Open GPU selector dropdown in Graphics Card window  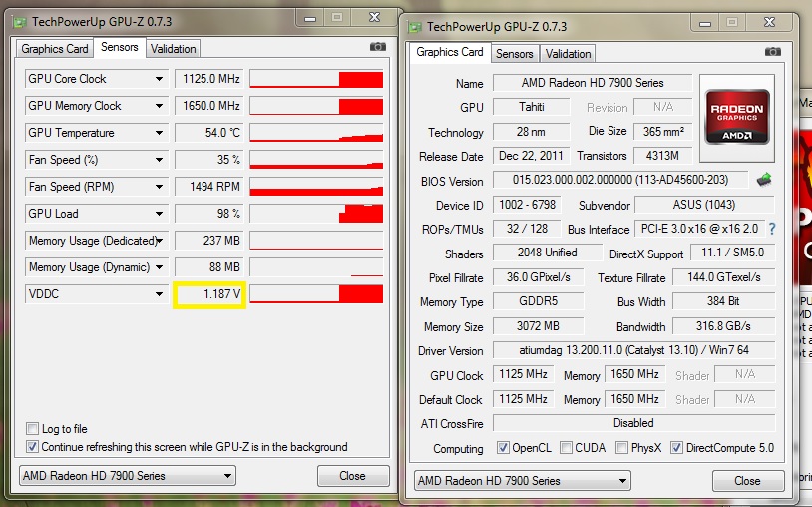point(523,481)
